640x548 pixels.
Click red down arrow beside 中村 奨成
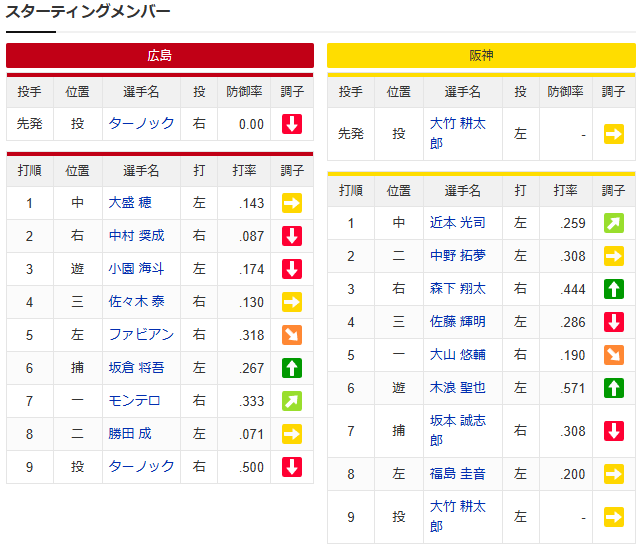pyautogui.click(x=292, y=236)
